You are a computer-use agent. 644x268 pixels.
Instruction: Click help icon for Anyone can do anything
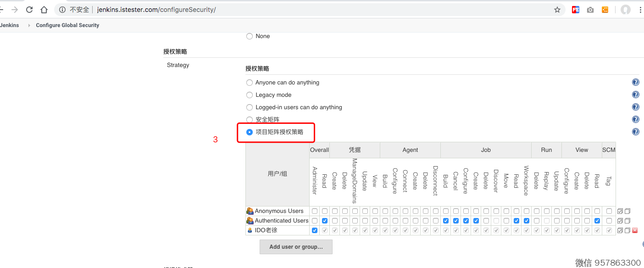coord(635,83)
